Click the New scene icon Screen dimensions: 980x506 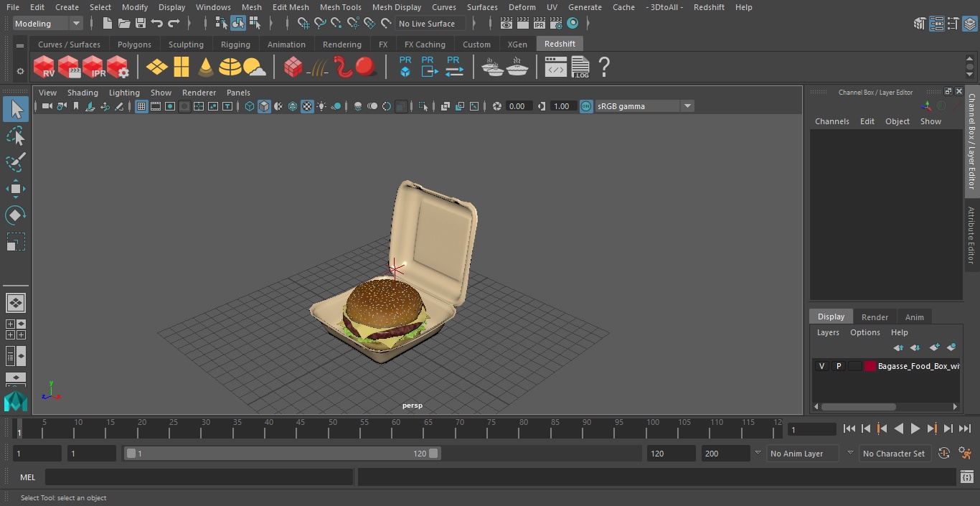[108, 24]
